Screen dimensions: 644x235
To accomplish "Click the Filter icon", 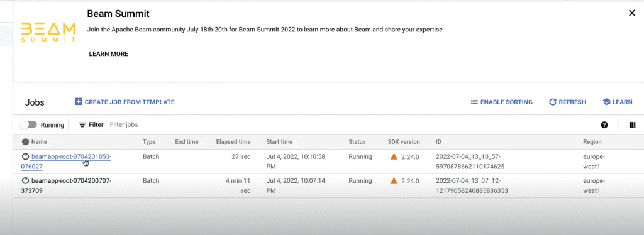I will 82,124.
